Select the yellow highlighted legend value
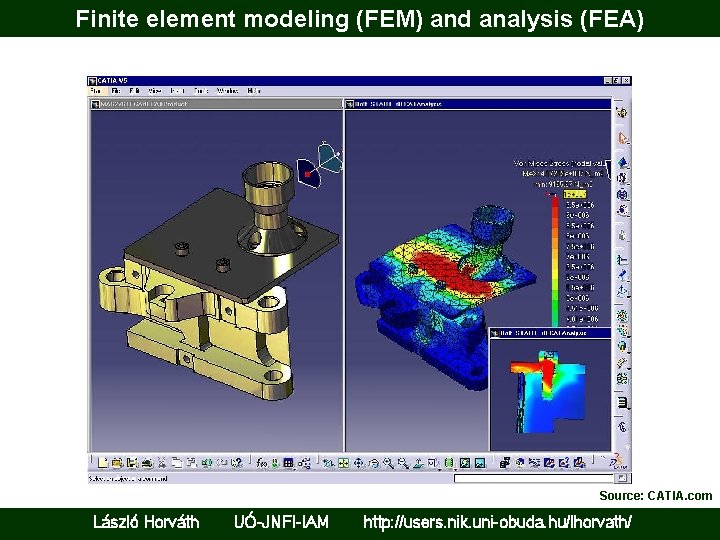The width and height of the screenshot is (720, 540). (x=574, y=195)
